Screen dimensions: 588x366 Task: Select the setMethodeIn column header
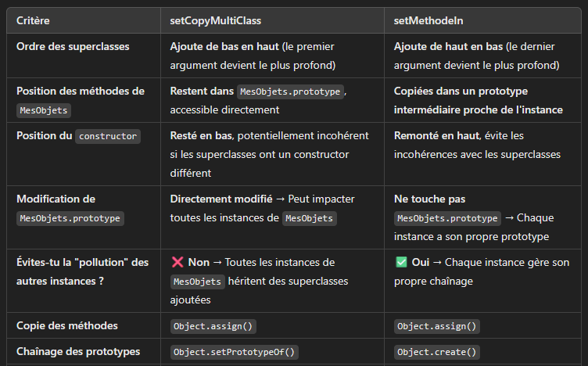[x=428, y=20]
